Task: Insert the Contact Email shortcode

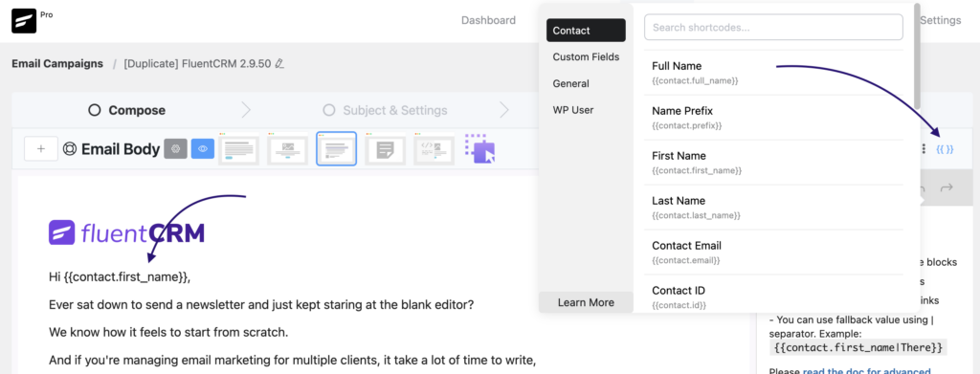Action: pos(773,253)
